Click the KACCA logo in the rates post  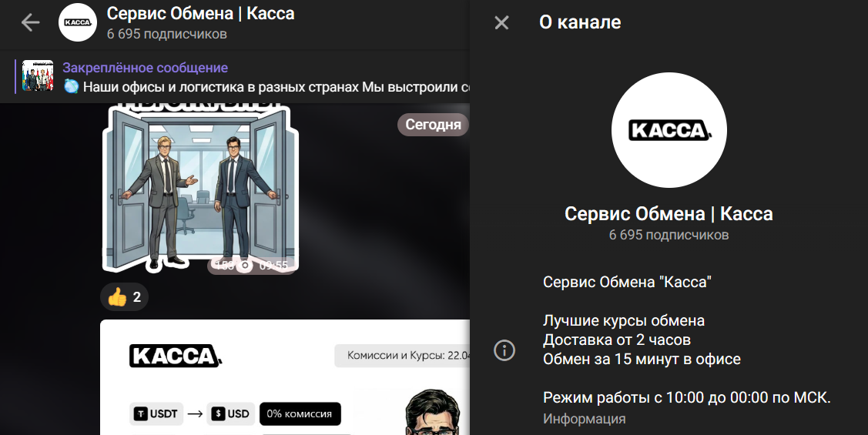176,356
